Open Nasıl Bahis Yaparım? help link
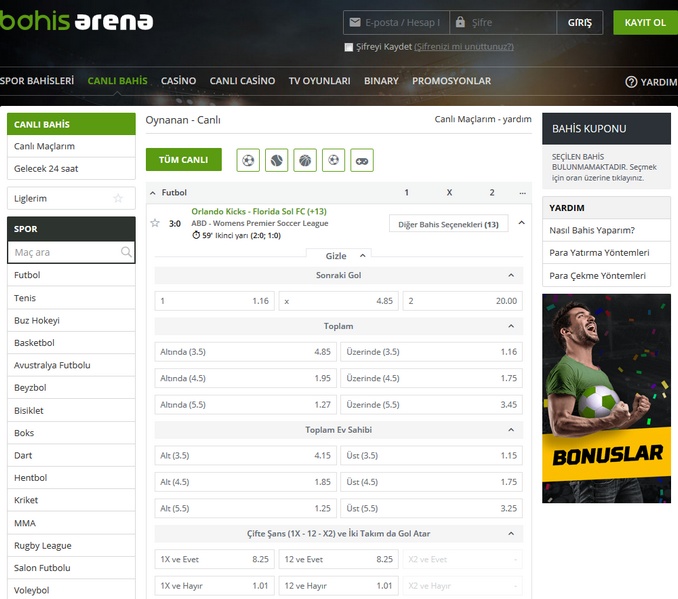The image size is (678, 599). click(606, 230)
